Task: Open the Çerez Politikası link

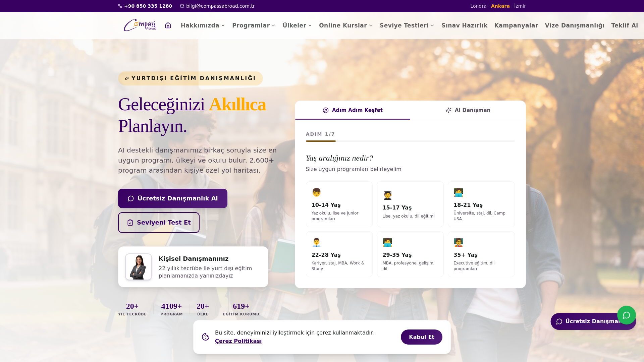Action: pyautogui.click(x=238, y=341)
